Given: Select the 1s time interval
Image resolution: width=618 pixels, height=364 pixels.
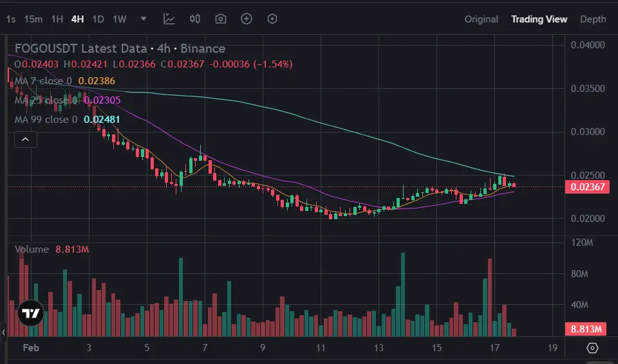Looking at the screenshot, I should coord(11,19).
